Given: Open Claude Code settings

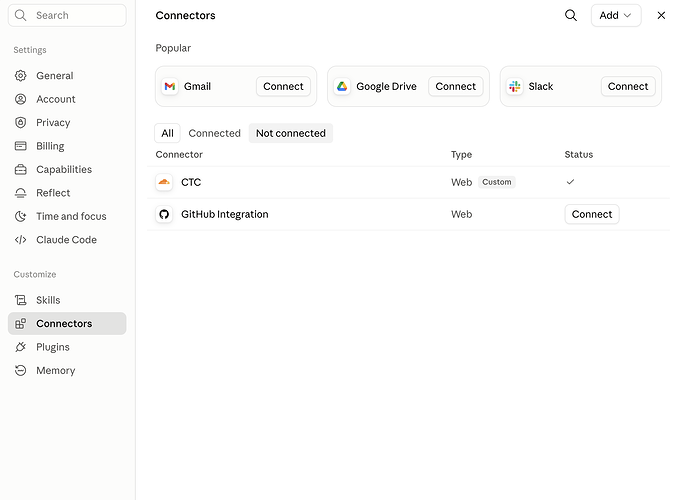Looking at the screenshot, I should point(66,240).
